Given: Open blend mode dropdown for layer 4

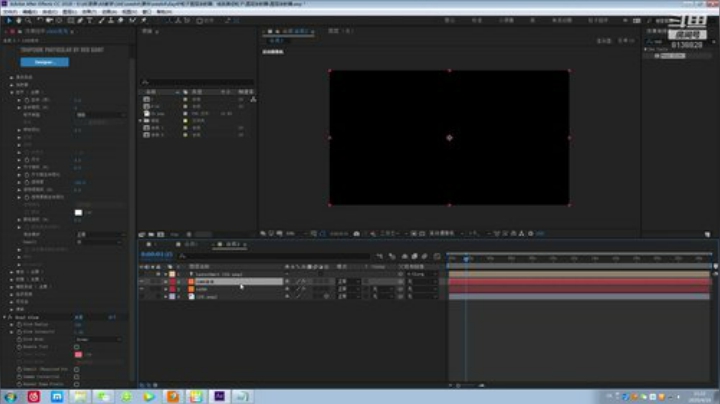Looking at the screenshot, I should [x=348, y=297].
